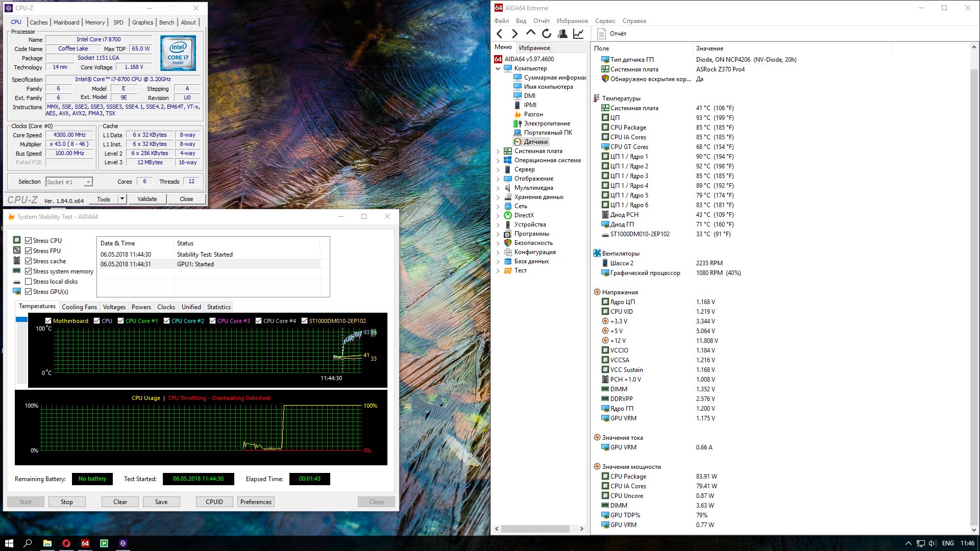Toggle CPU Core #1 graph checkbox
This screenshot has height=551, width=980.
tap(120, 321)
